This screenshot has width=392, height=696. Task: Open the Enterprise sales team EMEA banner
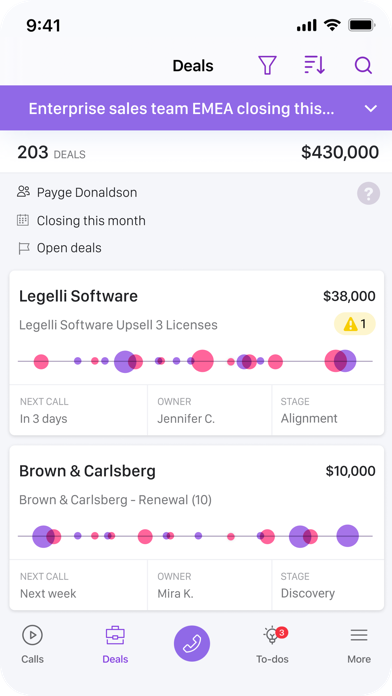point(196,108)
